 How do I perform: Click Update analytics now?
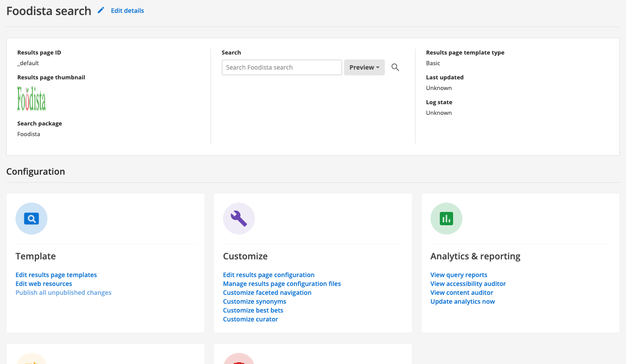click(462, 301)
